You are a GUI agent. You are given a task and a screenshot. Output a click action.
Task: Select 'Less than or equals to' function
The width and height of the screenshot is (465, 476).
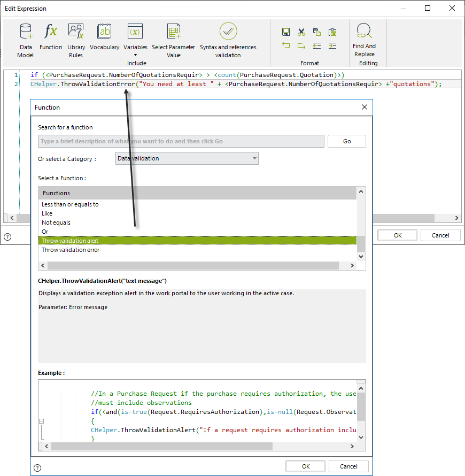pyautogui.click(x=197, y=204)
